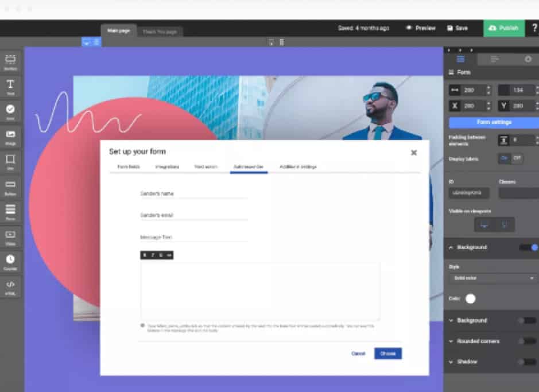Expand the Rounded corners section

point(476,341)
